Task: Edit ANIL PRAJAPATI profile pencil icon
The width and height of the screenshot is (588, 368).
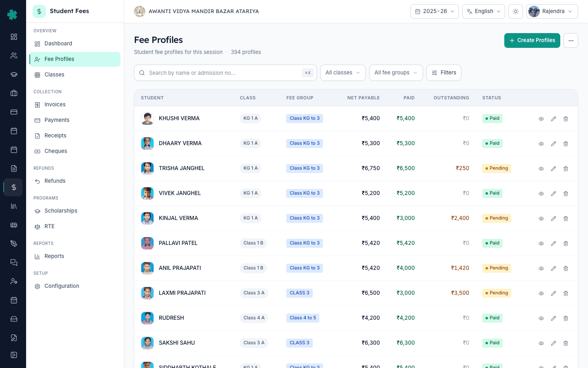Action: (x=553, y=268)
